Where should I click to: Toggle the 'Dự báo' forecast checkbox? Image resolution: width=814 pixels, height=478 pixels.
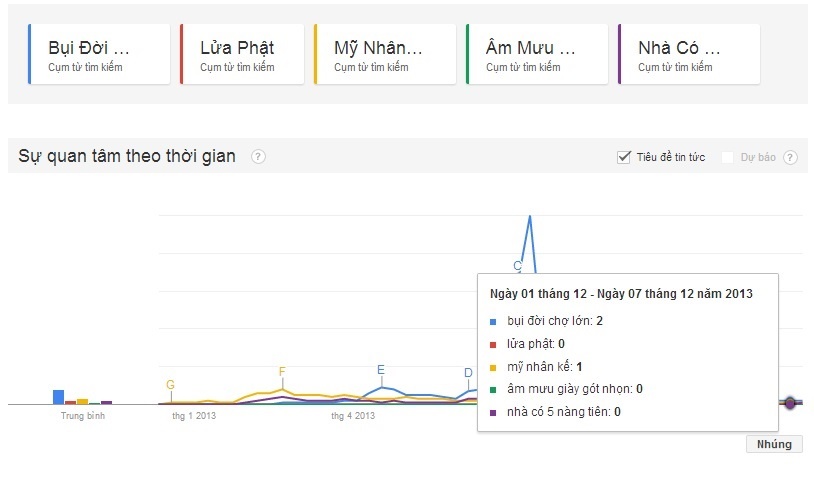[728, 157]
